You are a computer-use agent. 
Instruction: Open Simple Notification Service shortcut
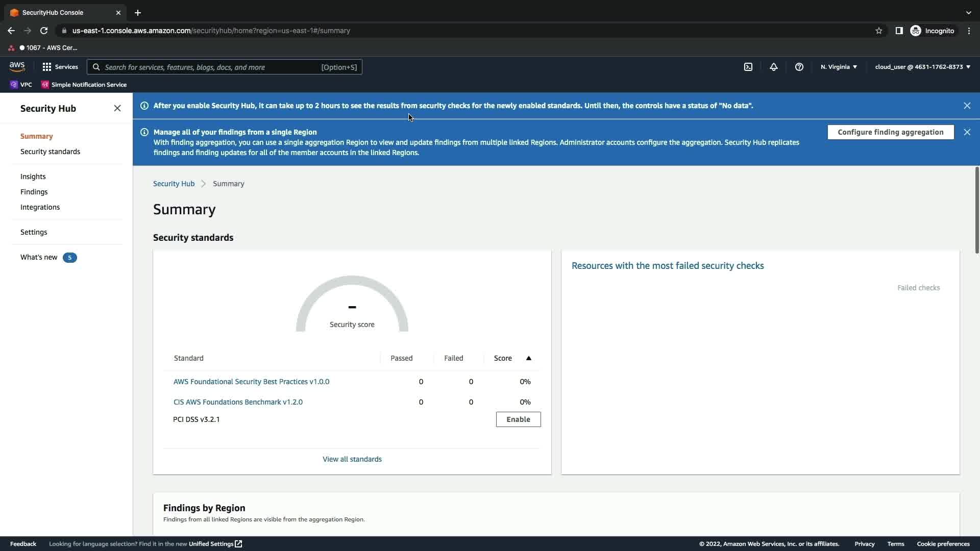click(84, 85)
